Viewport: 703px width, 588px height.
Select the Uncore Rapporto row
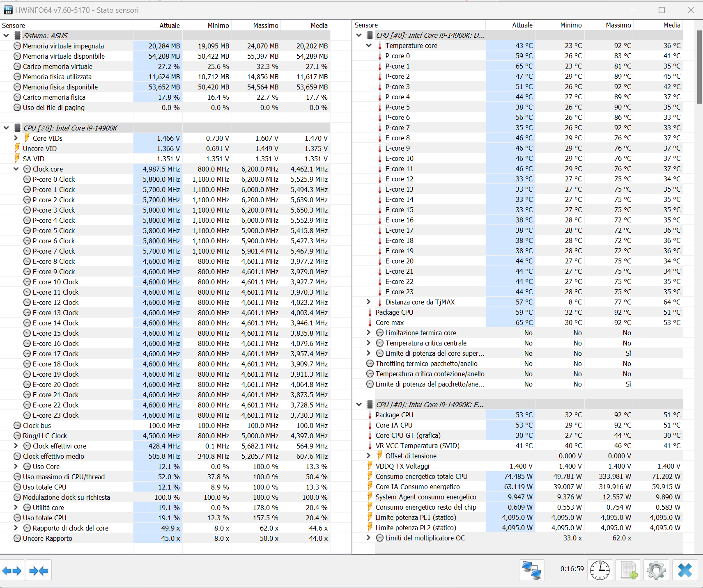(x=165, y=538)
